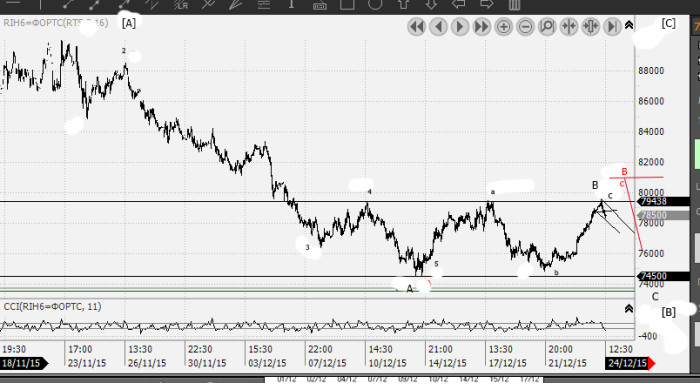Collapse the price chart navigation bar
This screenshot has height=384, width=700.
point(629,25)
